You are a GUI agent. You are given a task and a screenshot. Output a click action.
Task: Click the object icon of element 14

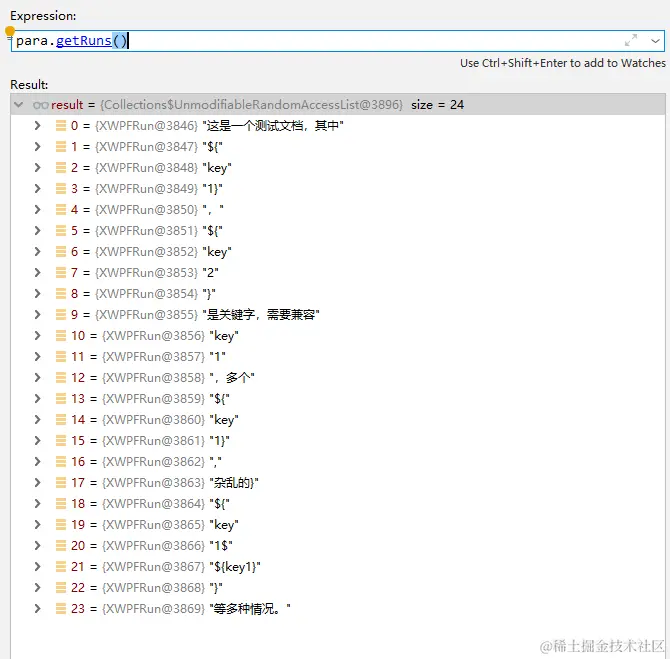[x=61, y=419]
